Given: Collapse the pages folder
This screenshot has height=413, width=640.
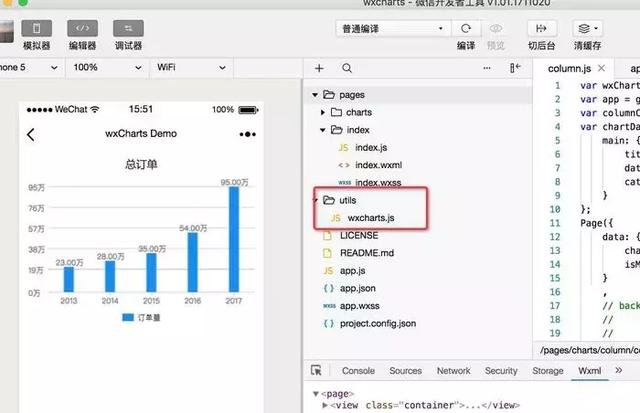Looking at the screenshot, I should click(315, 95).
